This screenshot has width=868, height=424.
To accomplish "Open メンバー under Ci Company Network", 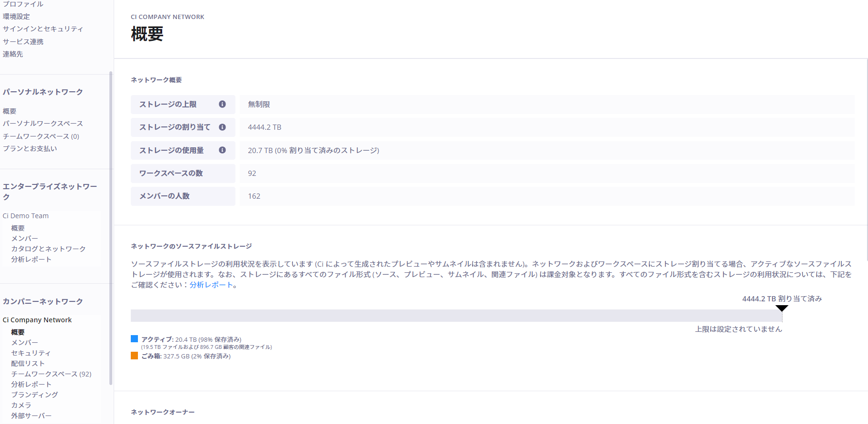I will (x=25, y=343).
